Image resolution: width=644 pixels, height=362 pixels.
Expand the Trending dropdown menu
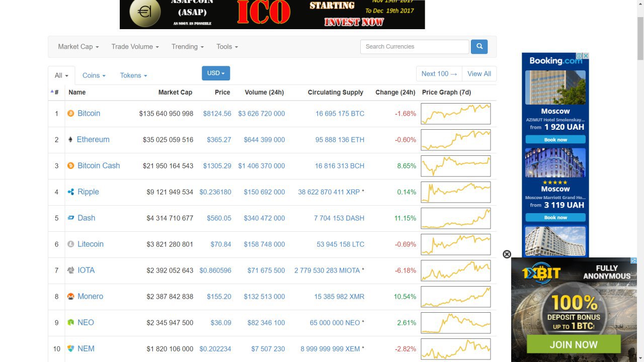tap(187, 47)
